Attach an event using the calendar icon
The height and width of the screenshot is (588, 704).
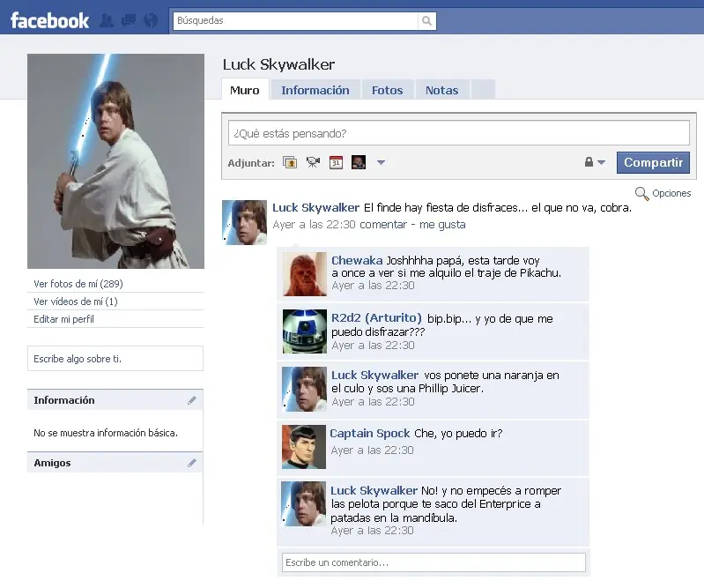[336, 162]
